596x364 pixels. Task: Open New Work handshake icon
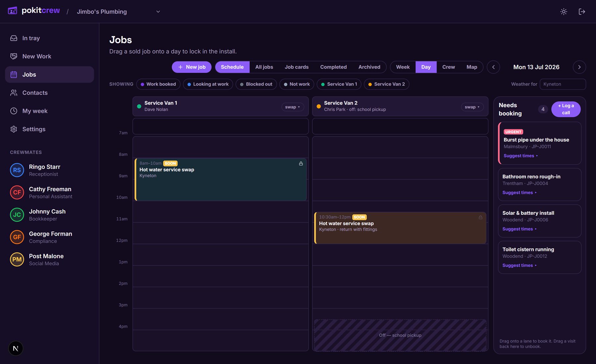click(x=14, y=56)
